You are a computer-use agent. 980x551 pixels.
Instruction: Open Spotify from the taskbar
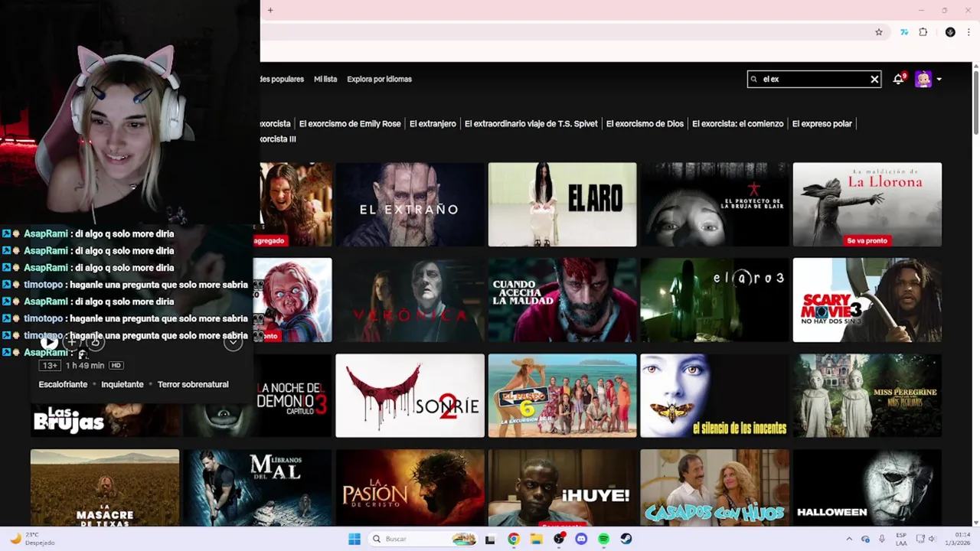(603, 539)
